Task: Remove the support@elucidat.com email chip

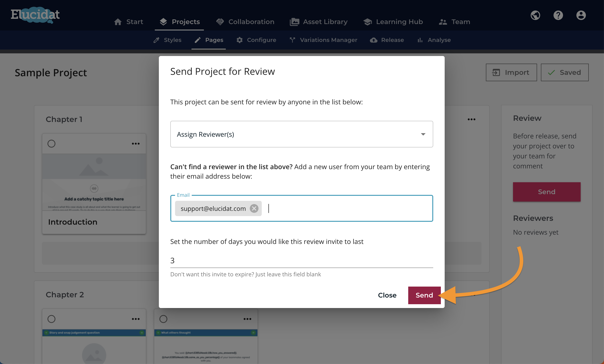Action: pos(254,208)
